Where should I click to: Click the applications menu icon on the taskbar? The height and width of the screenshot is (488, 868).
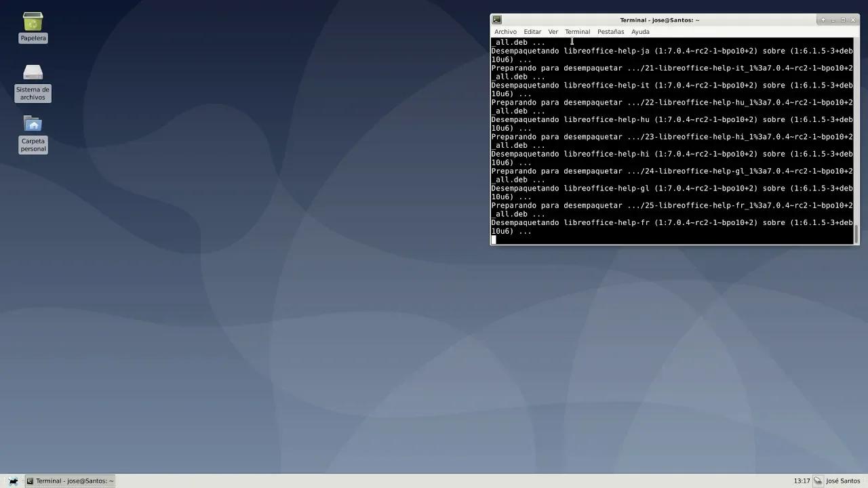(x=13, y=481)
